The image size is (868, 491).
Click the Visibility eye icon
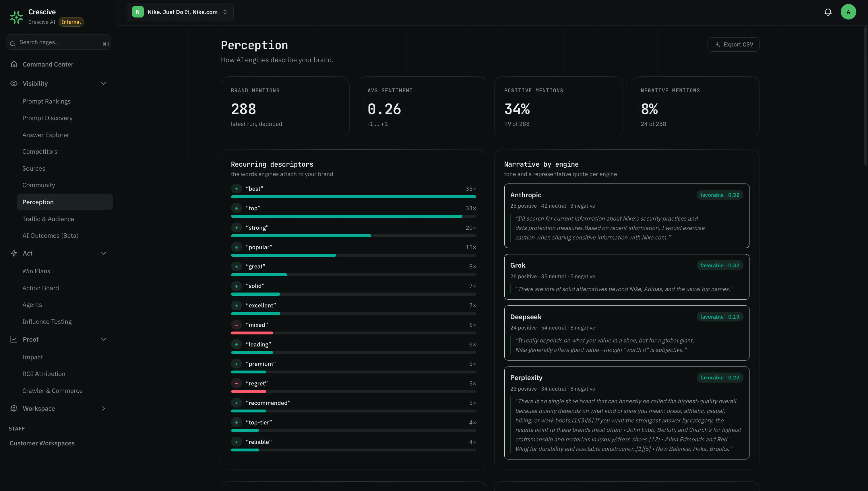(14, 83)
